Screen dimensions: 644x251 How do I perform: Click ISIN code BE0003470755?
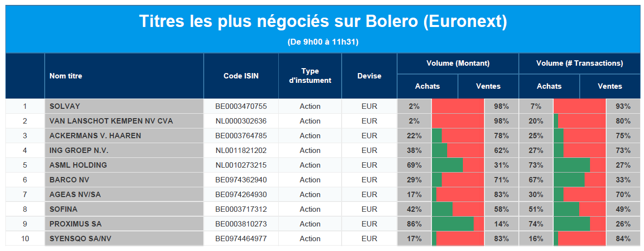(x=241, y=106)
